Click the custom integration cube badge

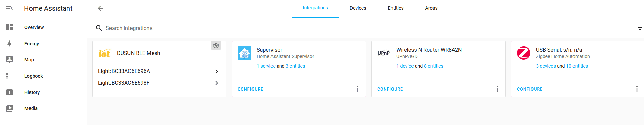[x=216, y=46]
